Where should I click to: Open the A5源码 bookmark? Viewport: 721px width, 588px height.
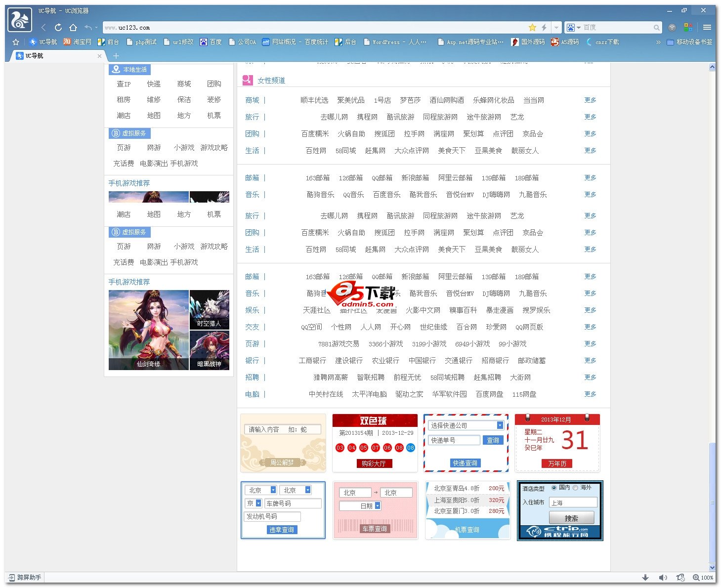pyautogui.click(x=565, y=42)
